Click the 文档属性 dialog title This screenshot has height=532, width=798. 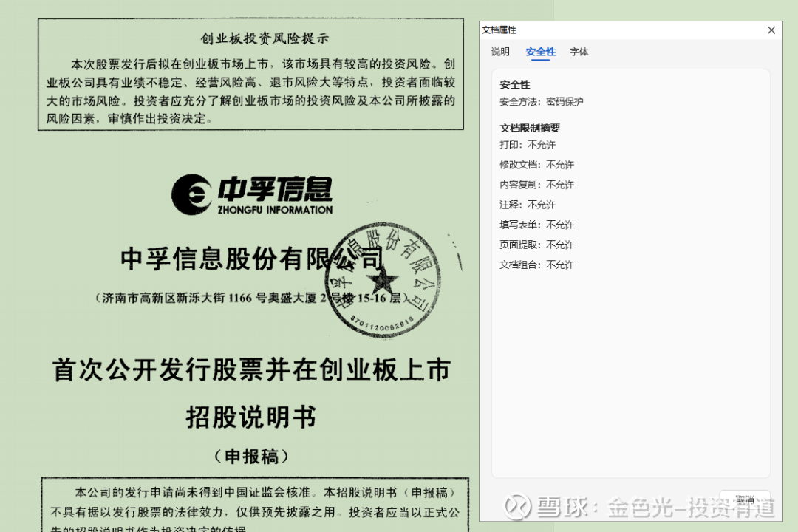point(499,30)
